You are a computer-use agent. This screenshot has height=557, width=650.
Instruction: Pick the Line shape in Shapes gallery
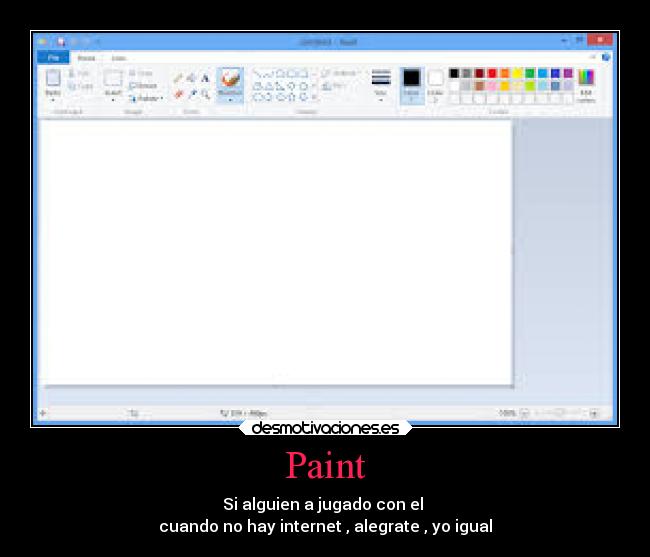click(x=257, y=74)
